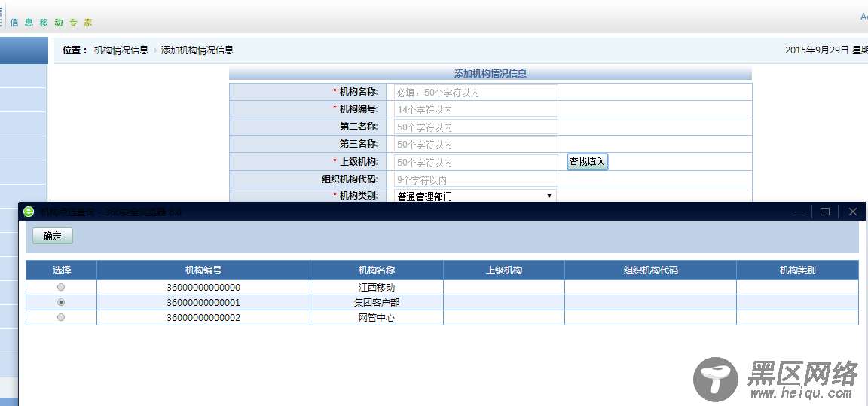The width and height of the screenshot is (868, 406).
Task: Click cell 36000000000002
Action: (x=203, y=318)
